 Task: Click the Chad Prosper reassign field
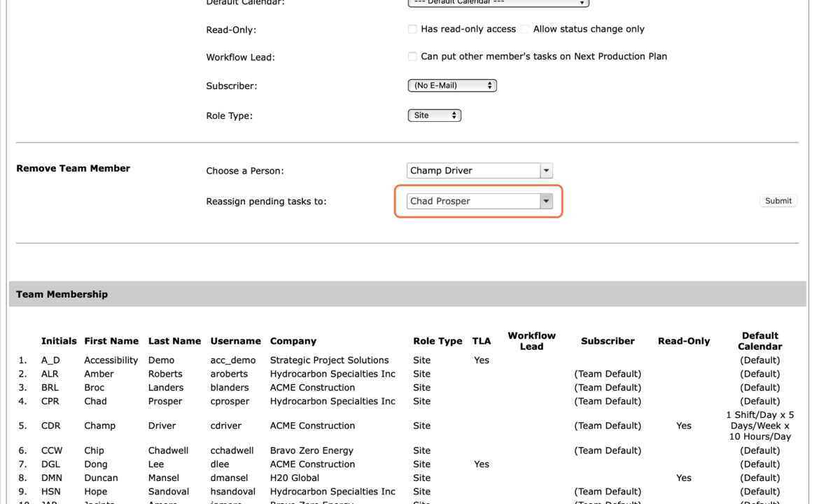click(x=474, y=201)
